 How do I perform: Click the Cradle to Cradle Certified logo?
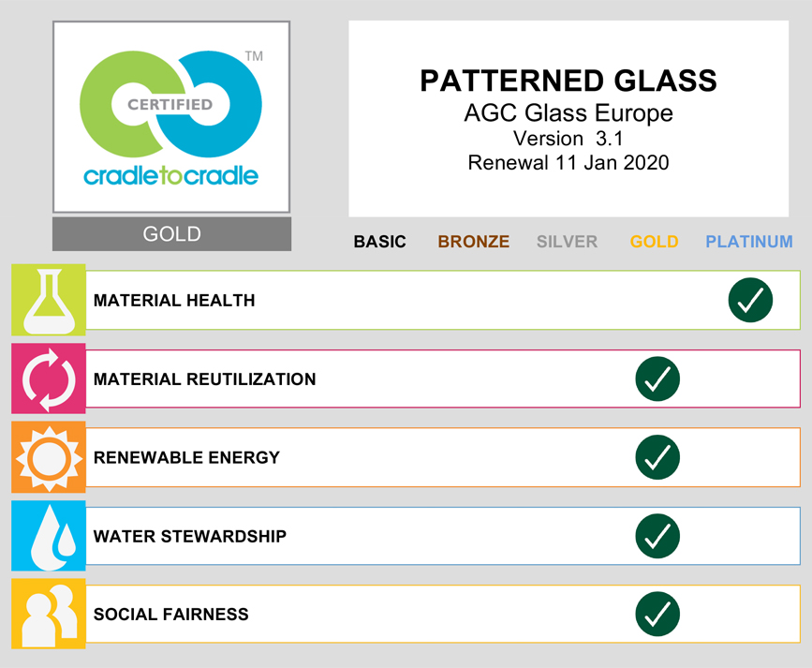coord(171,117)
